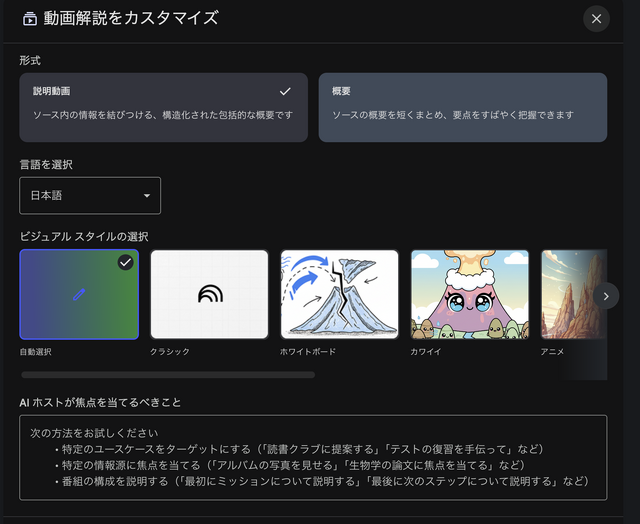Close the 動画解説をカスタマイズ dialog
Viewport: 640px width, 524px height.
[x=596, y=18]
